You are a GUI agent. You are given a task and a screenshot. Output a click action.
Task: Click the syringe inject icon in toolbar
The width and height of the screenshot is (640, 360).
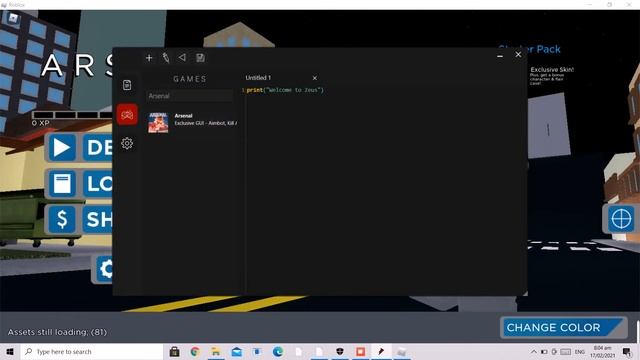(x=166, y=58)
